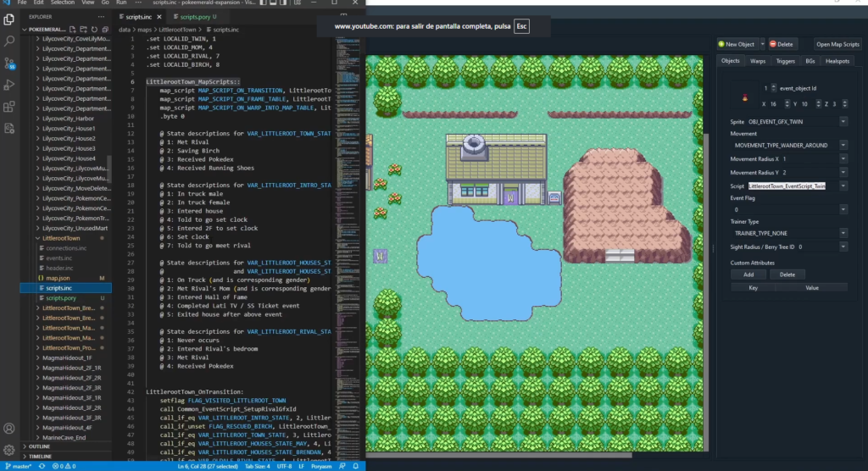868x471 pixels.
Task: Click the master branch status bar item
Action: tap(19, 466)
